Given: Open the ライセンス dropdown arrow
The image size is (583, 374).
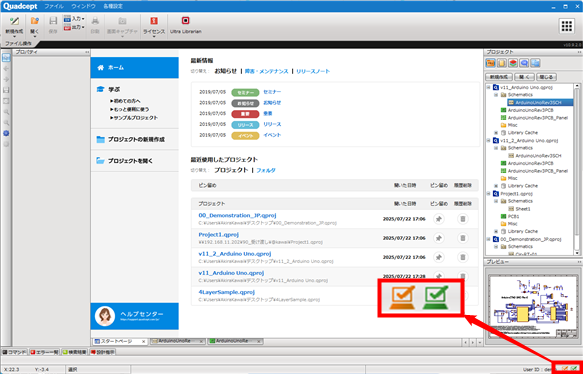Looking at the screenshot, I should click(x=154, y=36).
